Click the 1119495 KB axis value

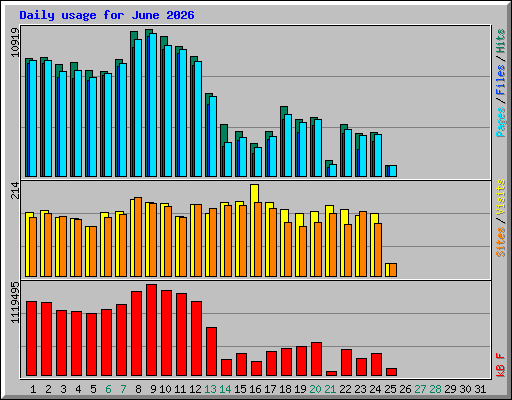click(15, 303)
